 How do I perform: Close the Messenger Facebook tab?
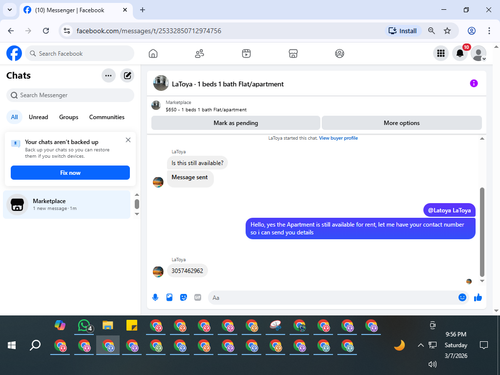point(125,10)
